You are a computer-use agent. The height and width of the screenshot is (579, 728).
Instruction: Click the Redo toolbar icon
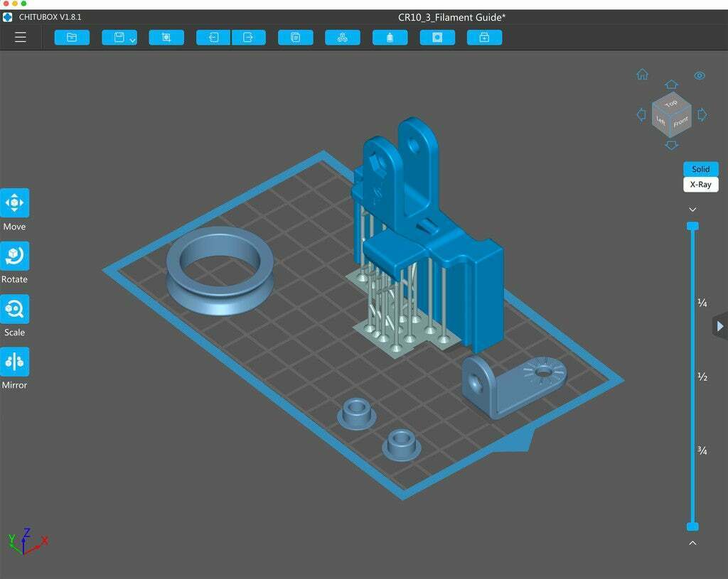[249, 37]
